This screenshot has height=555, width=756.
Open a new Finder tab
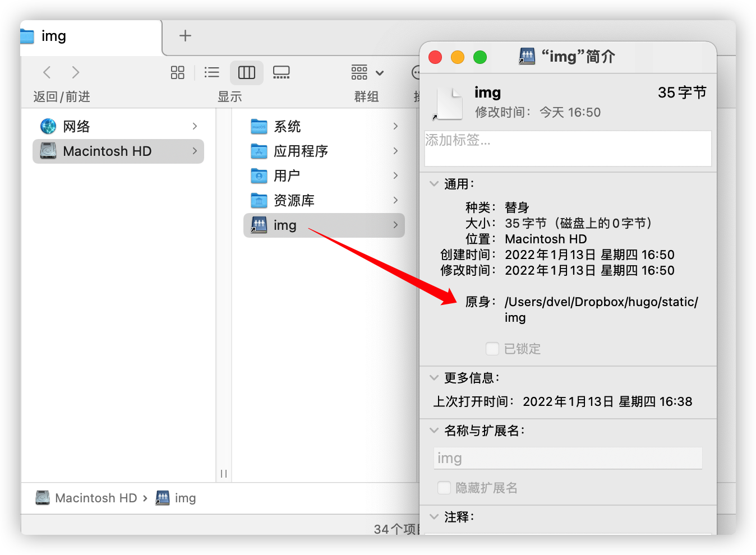pos(185,36)
